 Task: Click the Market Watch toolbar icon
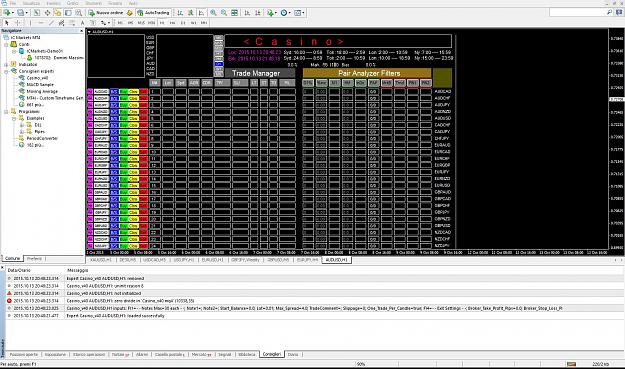coord(37,13)
